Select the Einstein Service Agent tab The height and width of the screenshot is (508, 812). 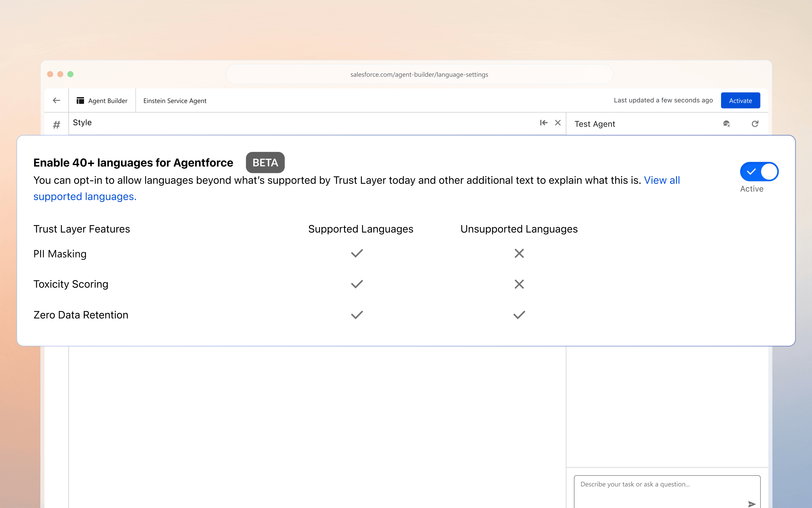[x=175, y=101]
